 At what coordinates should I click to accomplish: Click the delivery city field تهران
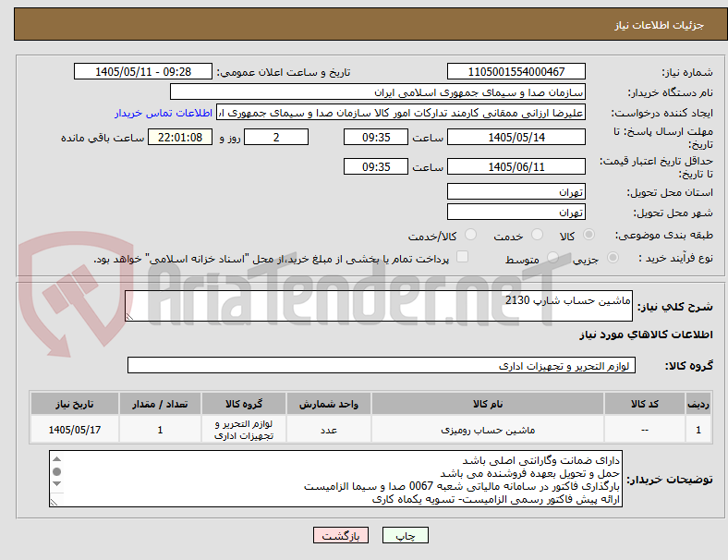516,213
